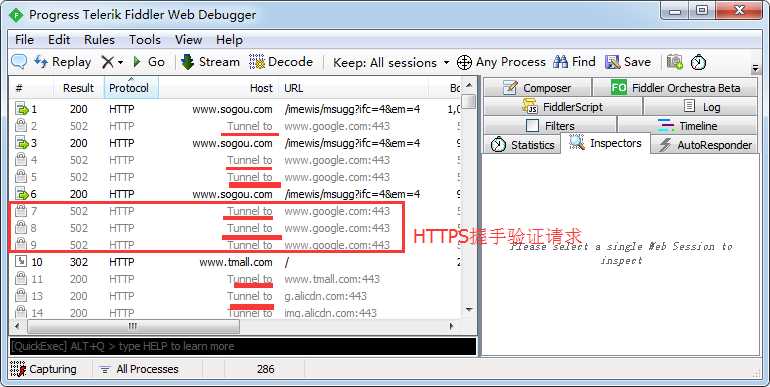
Task: Open the View menu
Action: pos(189,40)
